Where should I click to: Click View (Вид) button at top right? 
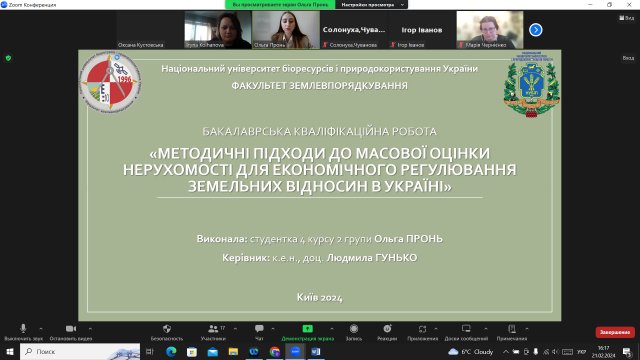tap(627, 18)
